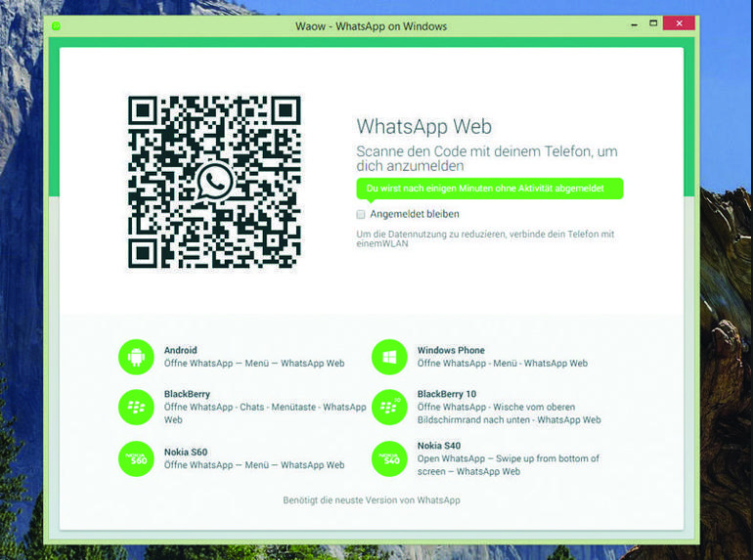Click the Nokia S60 green icon
753x560 pixels.
click(136, 458)
